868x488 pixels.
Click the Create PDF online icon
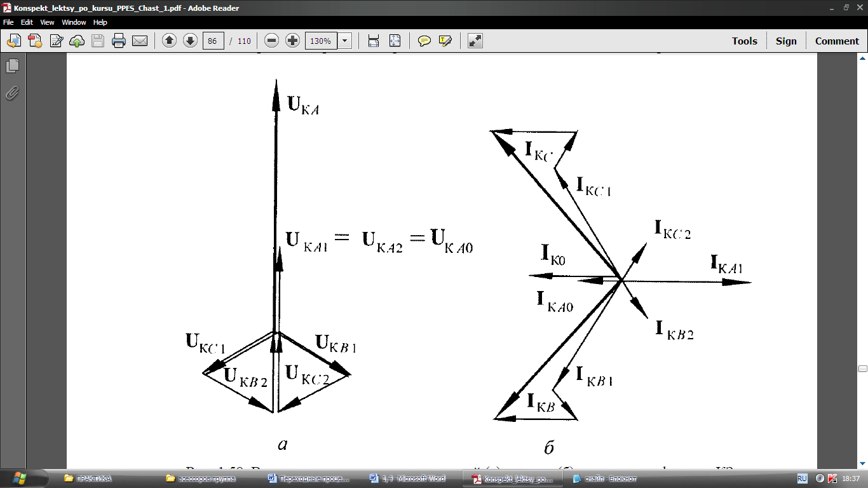(x=34, y=41)
